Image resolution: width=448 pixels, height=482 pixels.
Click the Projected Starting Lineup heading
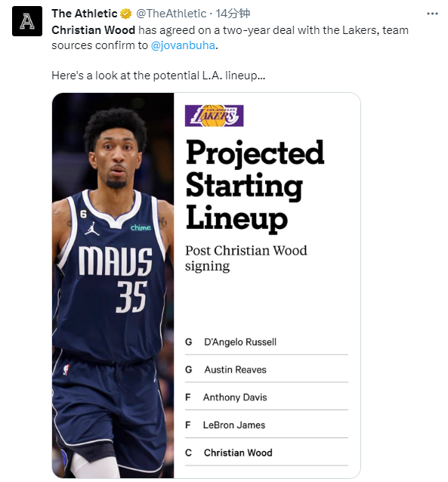255,185
